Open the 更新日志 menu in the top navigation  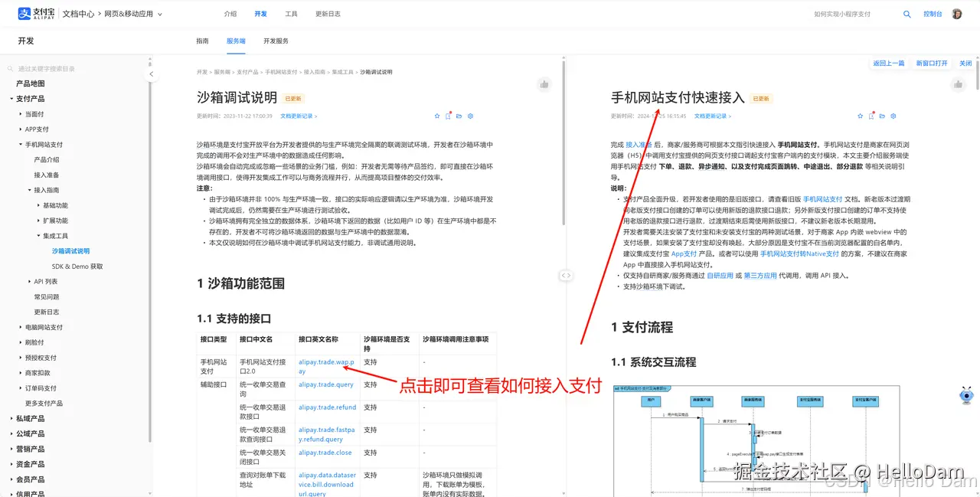click(328, 13)
